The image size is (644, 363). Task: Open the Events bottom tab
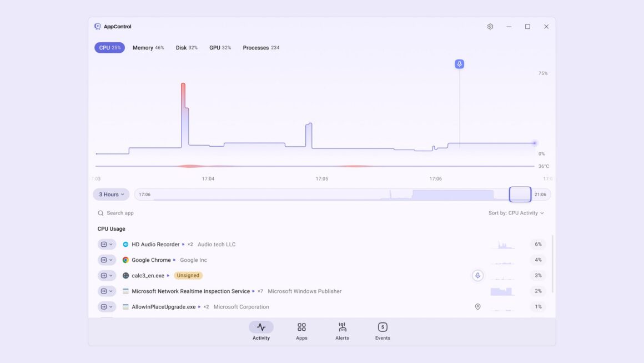click(x=383, y=331)
